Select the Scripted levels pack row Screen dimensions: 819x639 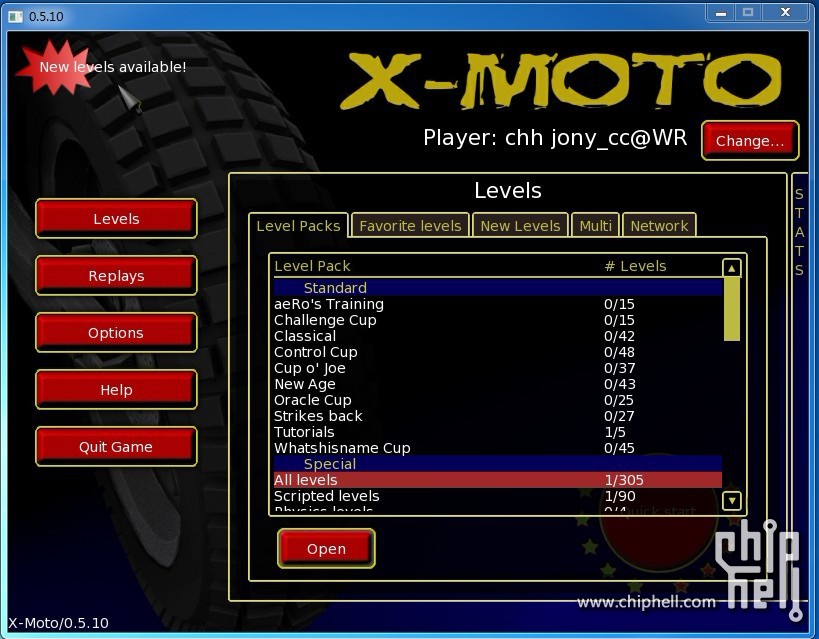point(498,496)
